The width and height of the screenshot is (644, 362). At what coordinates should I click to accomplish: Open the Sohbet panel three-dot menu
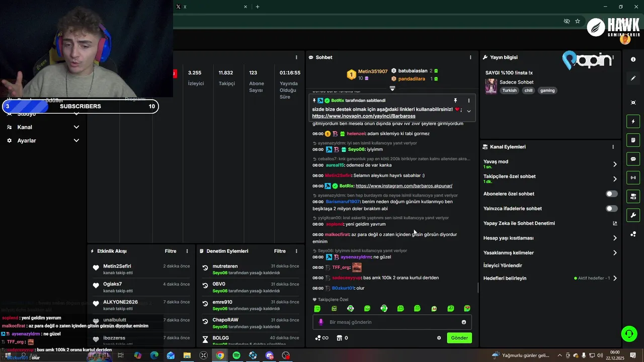coord(470,57)
